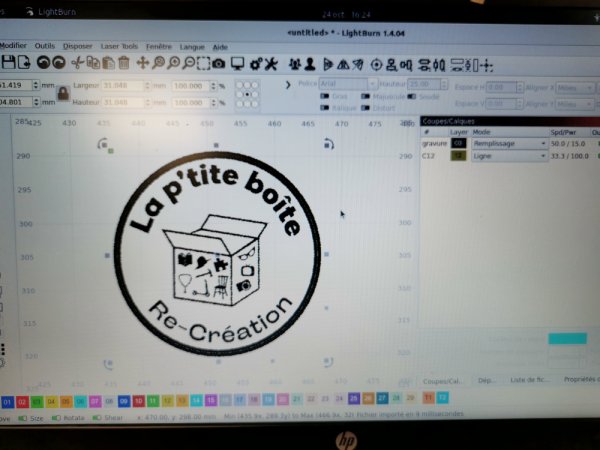Image resolution: width=600 pixels, height=450 pixels.
Task: Click the Save file icon
Action: [x=8, y=63]
